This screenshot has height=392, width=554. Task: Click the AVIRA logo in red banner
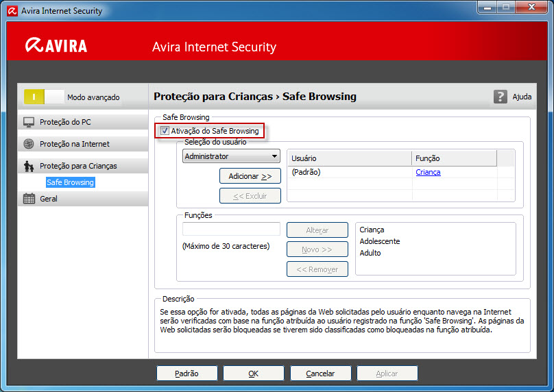56,45
